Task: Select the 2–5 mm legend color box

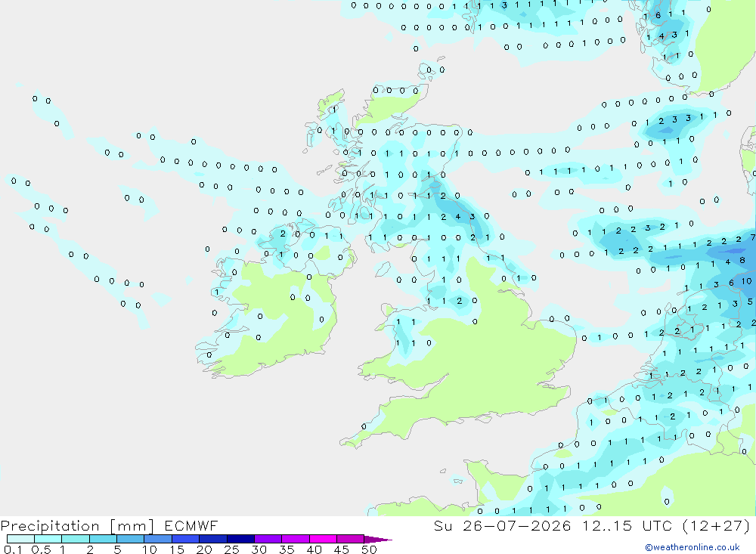Action: tap(103, 539)
